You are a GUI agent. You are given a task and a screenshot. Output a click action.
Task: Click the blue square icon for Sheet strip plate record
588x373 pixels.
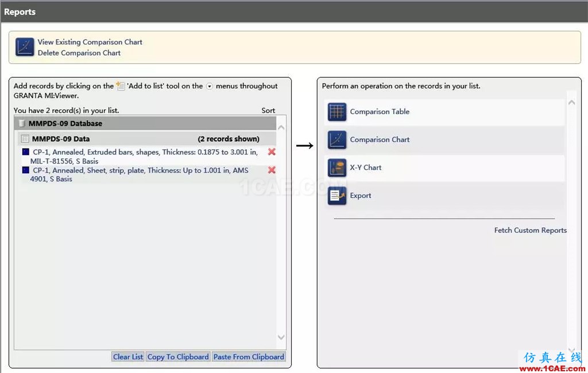point(25,170)
